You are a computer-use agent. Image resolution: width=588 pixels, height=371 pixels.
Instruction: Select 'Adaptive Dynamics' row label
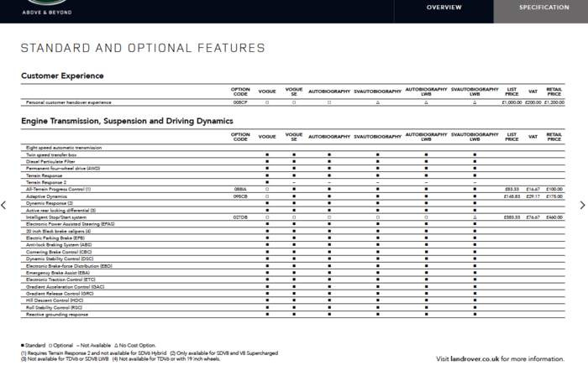(x=46, y=196)
